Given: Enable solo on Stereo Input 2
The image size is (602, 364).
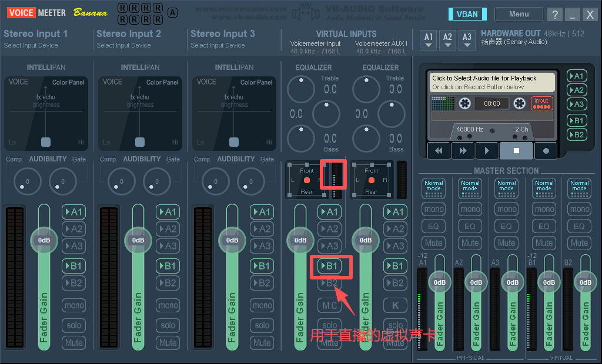Looking at the screenshot, I should 168,325.
